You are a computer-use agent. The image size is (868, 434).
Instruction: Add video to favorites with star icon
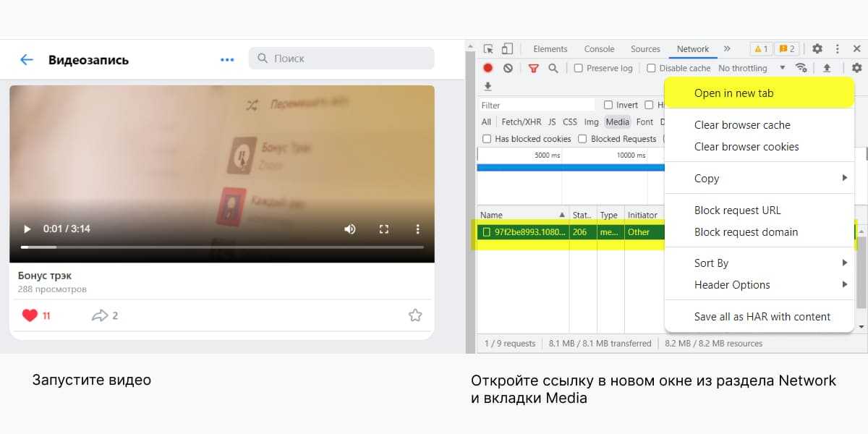(414, 315)
